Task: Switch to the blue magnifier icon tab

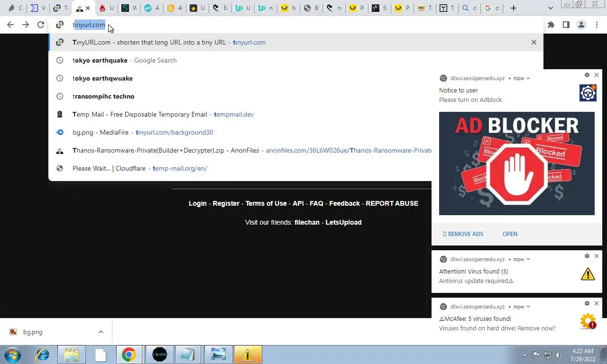Action: click(466, 8)
